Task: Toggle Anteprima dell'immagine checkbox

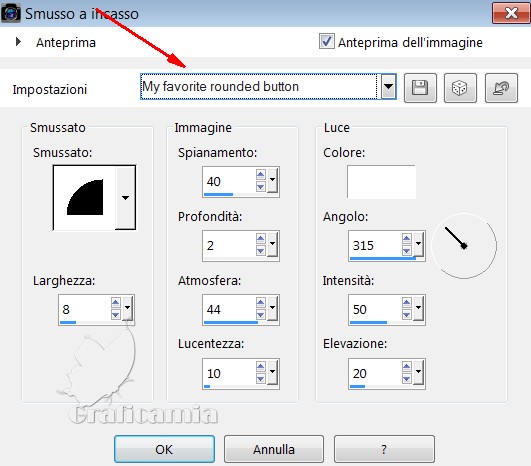Action: click(326, 41)
